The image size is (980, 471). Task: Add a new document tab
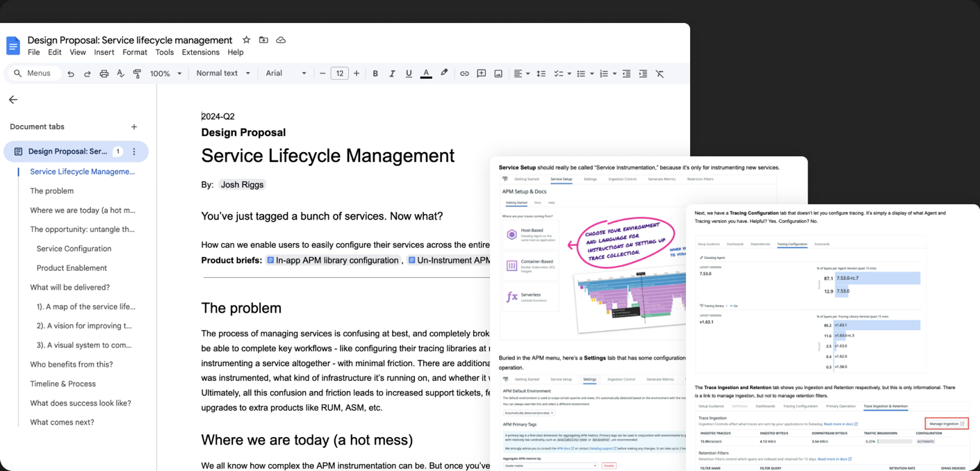click(x=134, y=127)
